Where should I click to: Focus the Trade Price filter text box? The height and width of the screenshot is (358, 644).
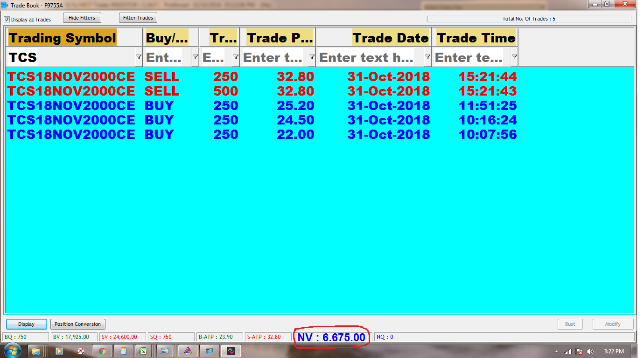click(x=274, y=57)
